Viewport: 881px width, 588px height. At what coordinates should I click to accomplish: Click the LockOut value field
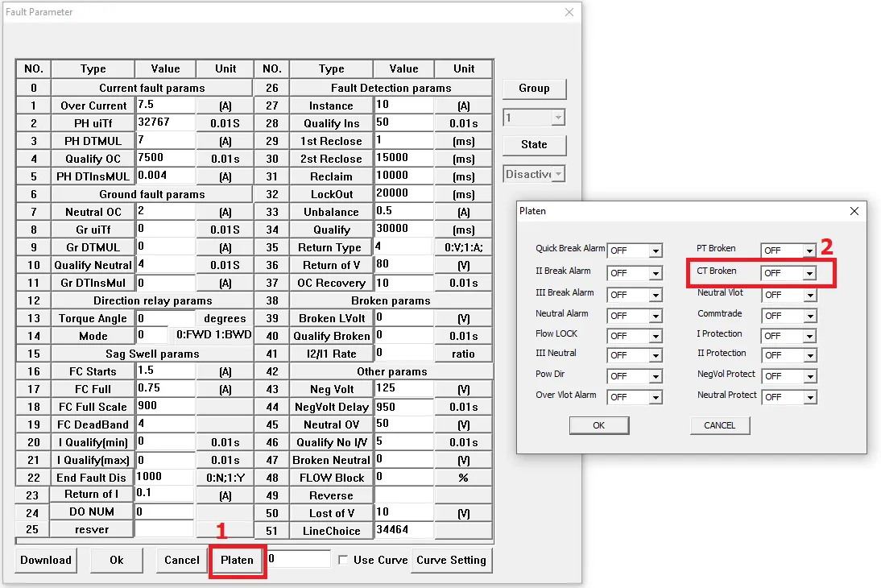(x=404, y=194)
